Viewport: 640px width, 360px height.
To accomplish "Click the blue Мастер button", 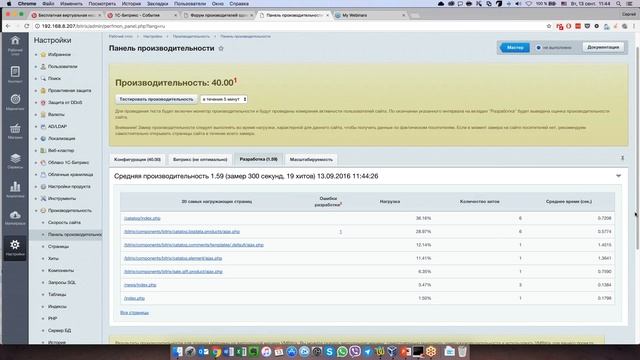I will pyautogui.click(x=515, y=48).
